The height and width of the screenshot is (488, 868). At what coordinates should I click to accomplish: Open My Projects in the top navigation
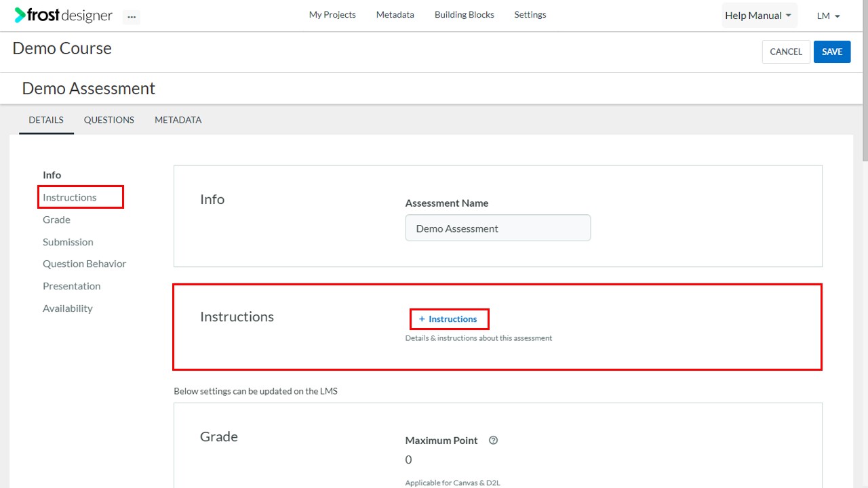coord(332,14)
